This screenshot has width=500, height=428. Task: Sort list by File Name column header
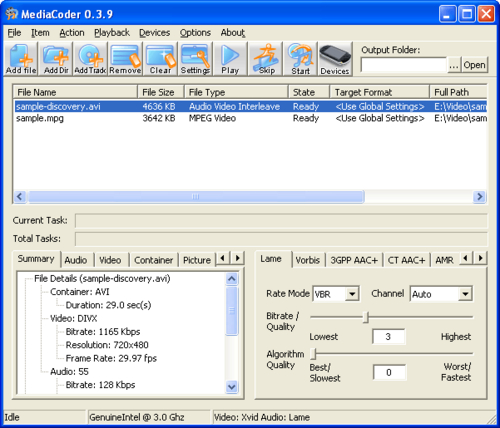[x=75, y=92]
